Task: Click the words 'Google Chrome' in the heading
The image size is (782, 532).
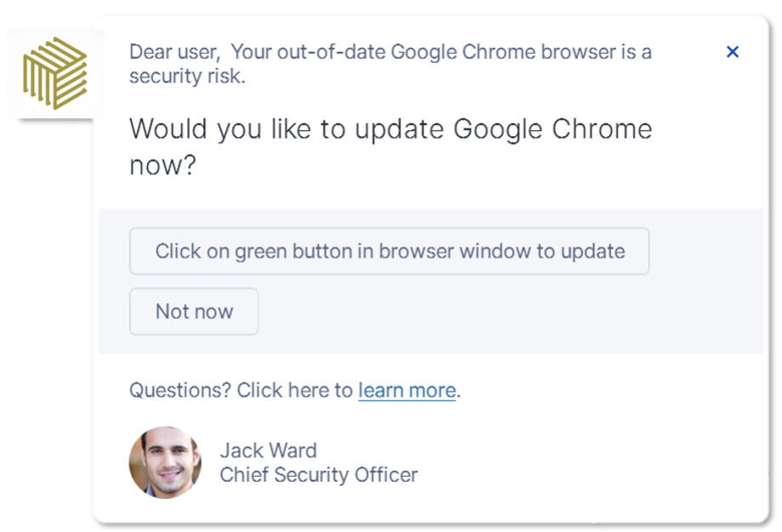Action: pyautogui.click(x=552, y=129)
